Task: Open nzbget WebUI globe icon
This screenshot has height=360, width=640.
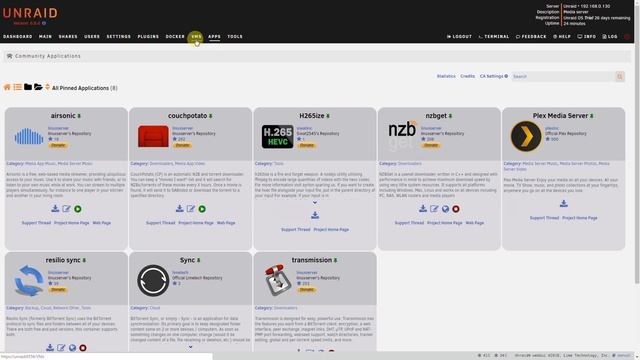Action: (445, 209)
